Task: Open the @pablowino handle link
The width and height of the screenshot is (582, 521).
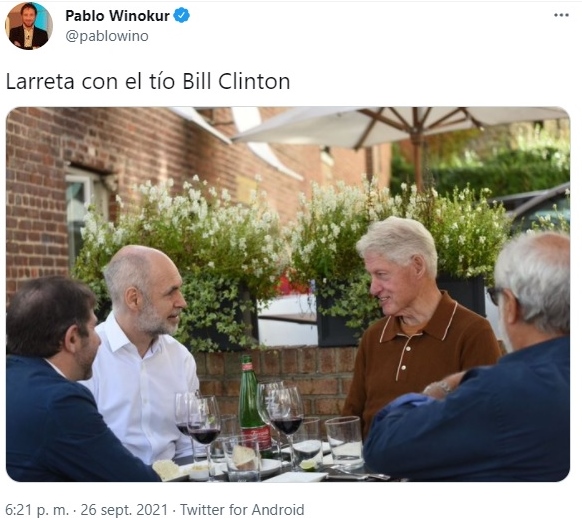Action: pyautogui.click(x=107, y=36)
